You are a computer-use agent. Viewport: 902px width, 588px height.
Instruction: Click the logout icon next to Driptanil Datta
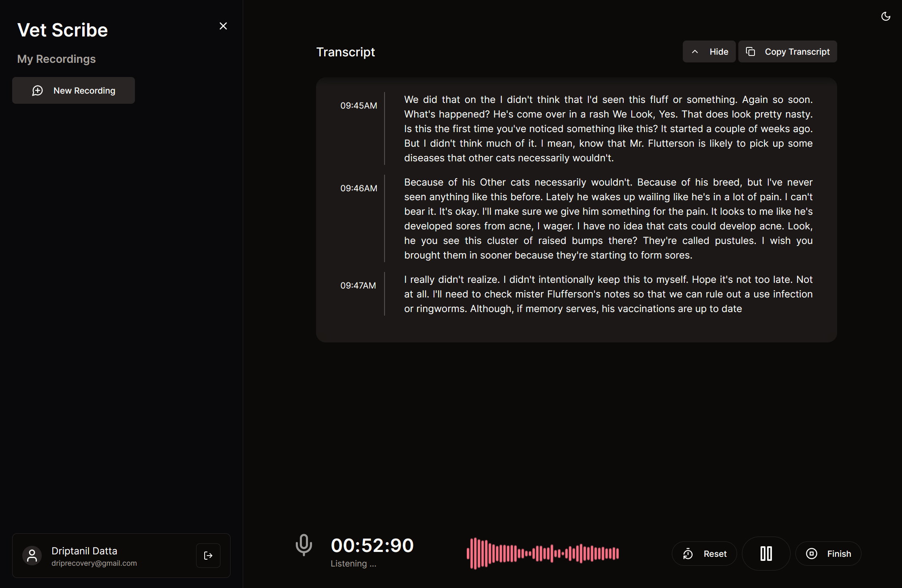pos(208,556)
